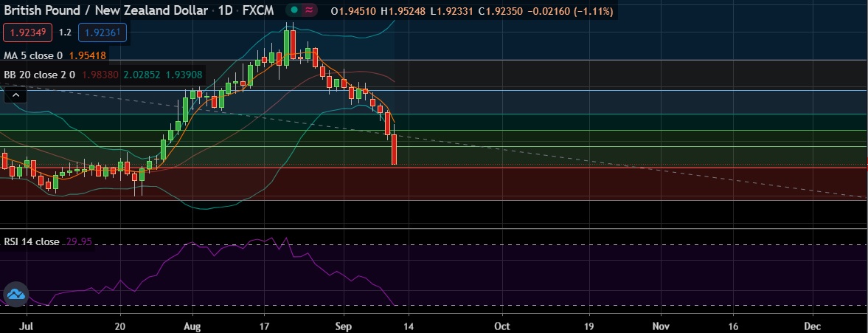Screen dimensions: 868x333
Task: Click the RSI value 29.95
Action: 79,241
